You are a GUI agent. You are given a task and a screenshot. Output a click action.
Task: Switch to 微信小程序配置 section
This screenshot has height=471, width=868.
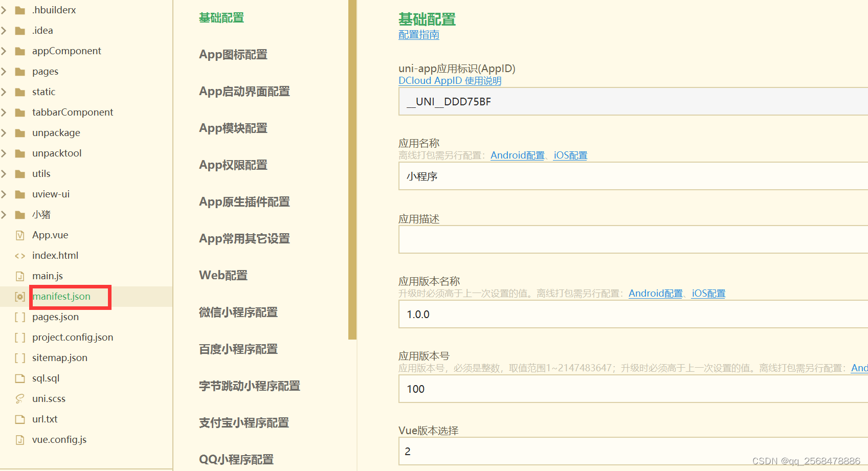click(238, 312)
